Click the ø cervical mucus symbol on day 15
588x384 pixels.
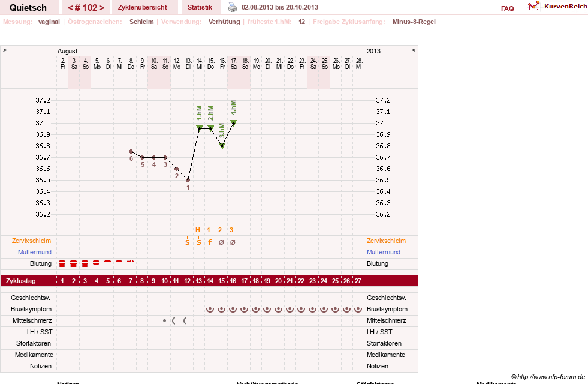click(x=221, y=242)
